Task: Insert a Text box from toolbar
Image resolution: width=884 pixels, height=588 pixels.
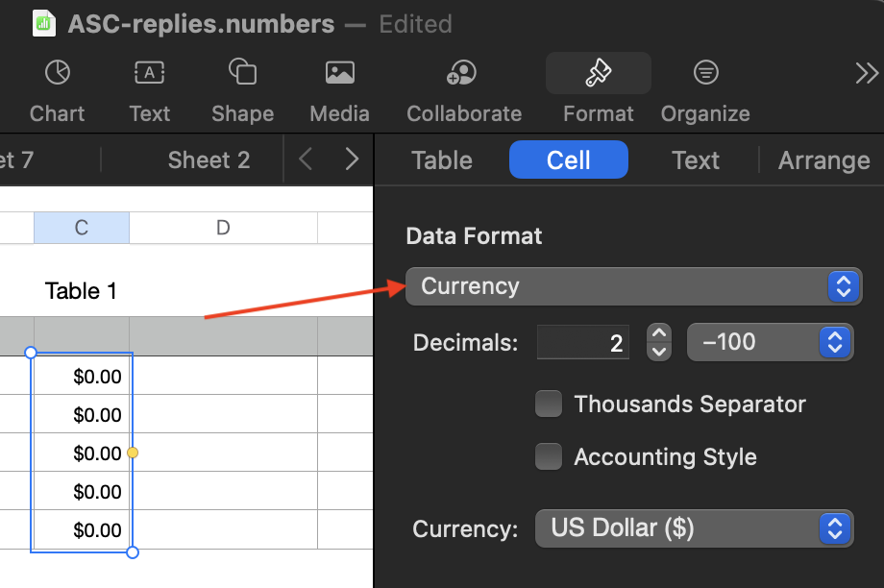Action: 149,73
